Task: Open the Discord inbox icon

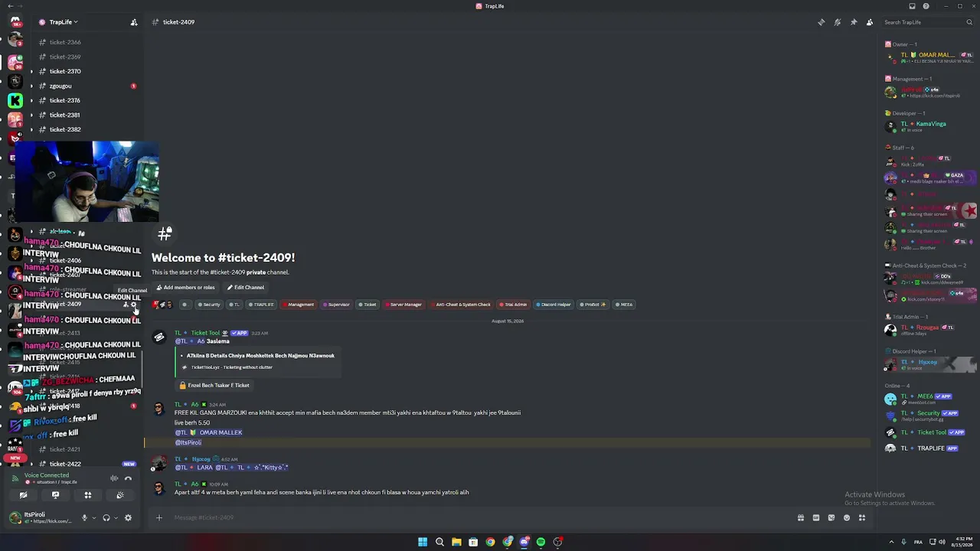Action: [912, 6]
